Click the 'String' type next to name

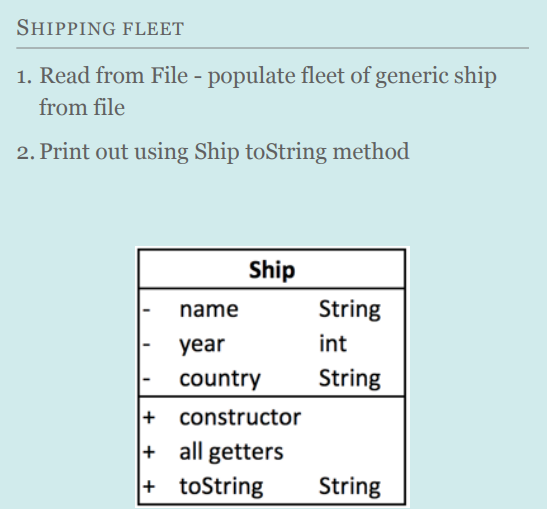click(x=350, y=309)
